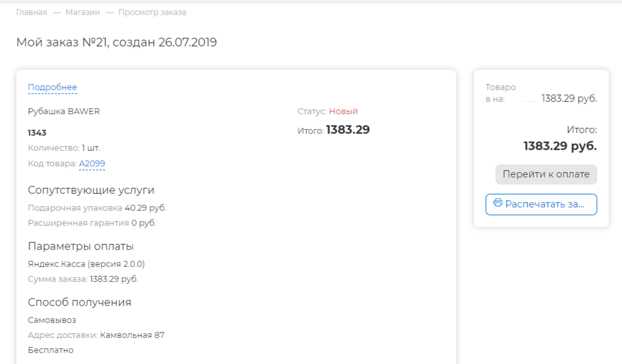The height and width of the screenshot is (364, 622).
Task: Click the printer icon in the print button
Action: [x=498, y=203]
